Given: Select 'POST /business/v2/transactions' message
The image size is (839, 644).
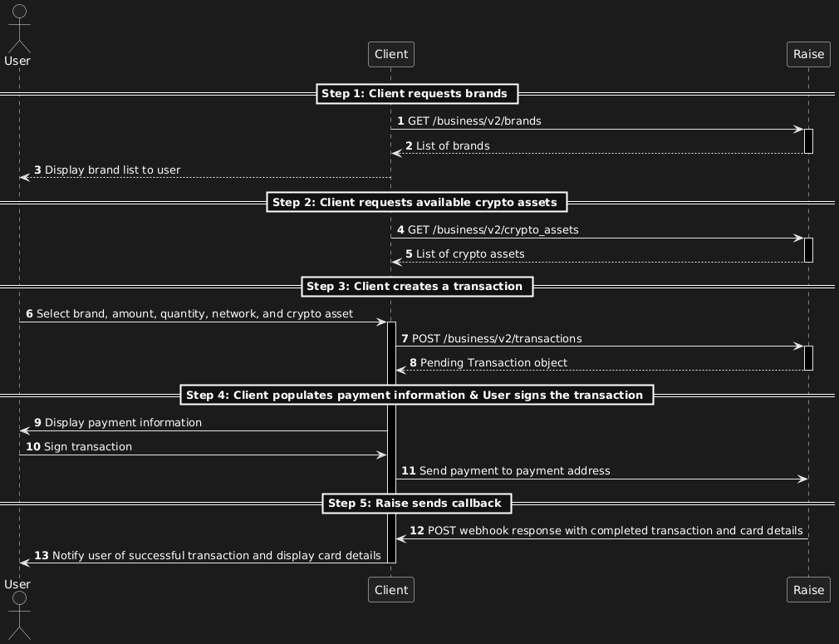Looking at the screenshot, I should pos(497,339).
